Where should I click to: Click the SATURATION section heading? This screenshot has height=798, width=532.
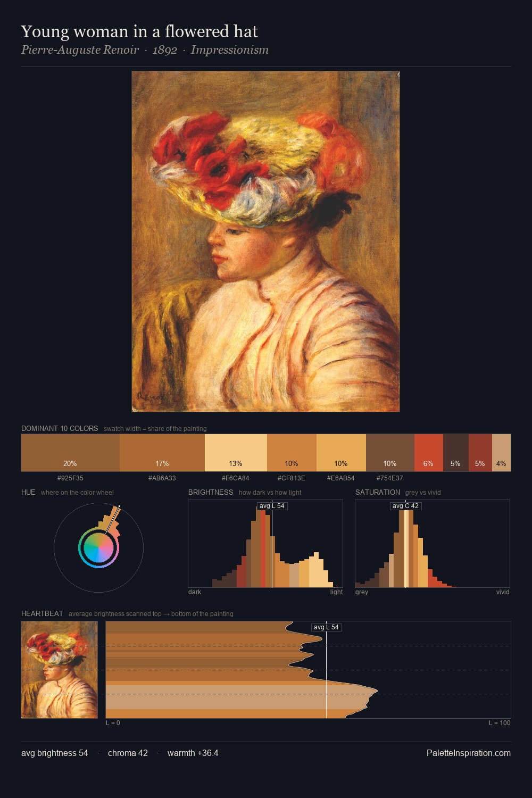[378, 493]
